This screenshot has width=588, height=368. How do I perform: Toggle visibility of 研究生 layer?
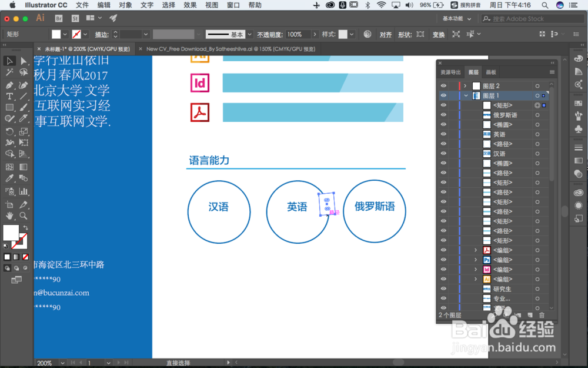(x=443, y=289)
